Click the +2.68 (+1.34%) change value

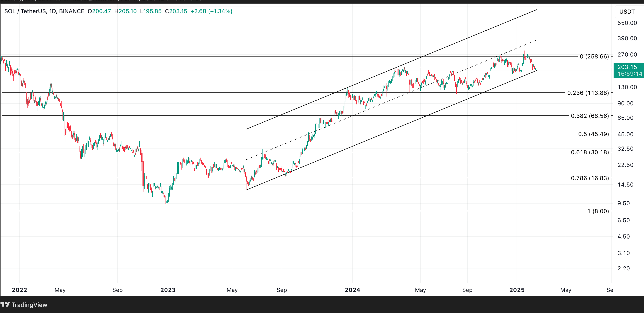tap(211, 11)
